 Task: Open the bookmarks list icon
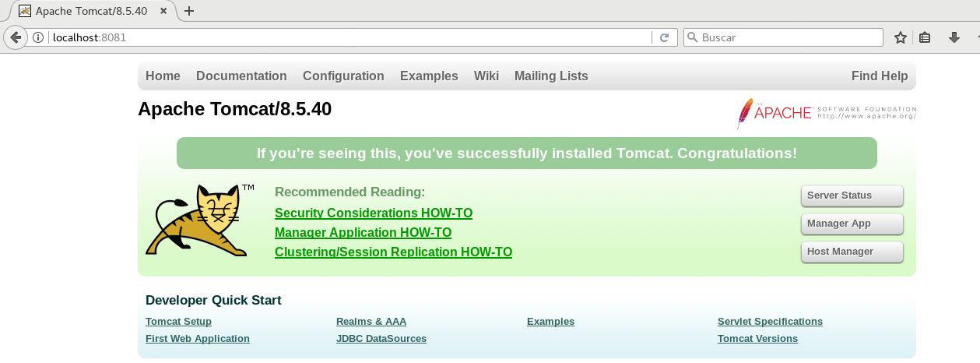pyautogui.click(x=925, y=37)
